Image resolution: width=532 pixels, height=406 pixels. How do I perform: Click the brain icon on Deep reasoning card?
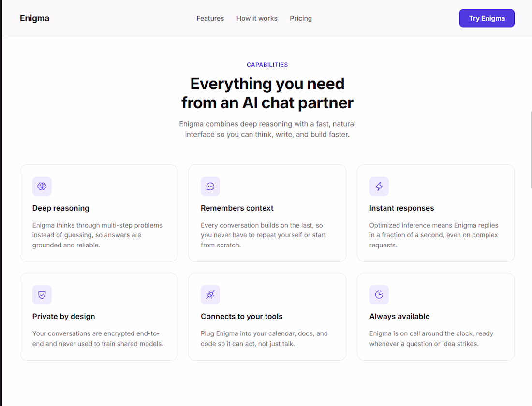tap(42, 186)
